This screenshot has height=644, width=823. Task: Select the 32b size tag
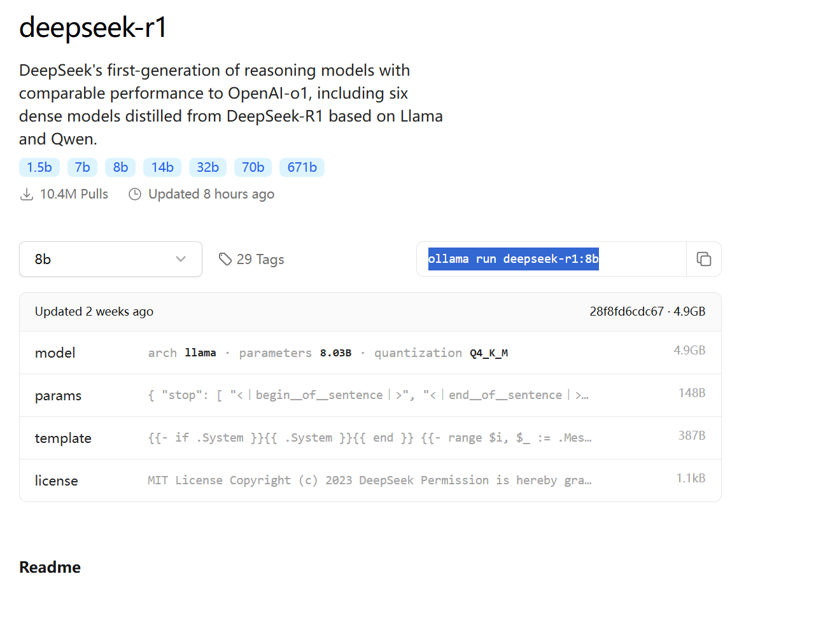208,167
